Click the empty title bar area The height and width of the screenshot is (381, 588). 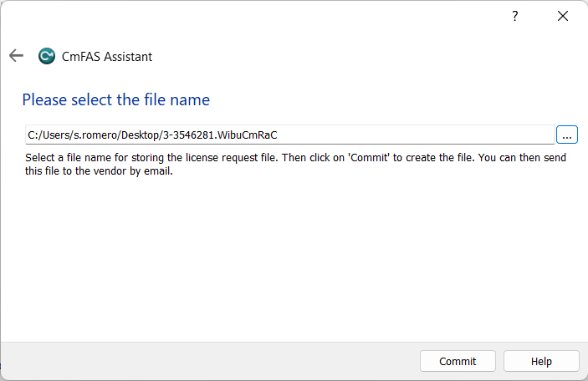[251, 17]
